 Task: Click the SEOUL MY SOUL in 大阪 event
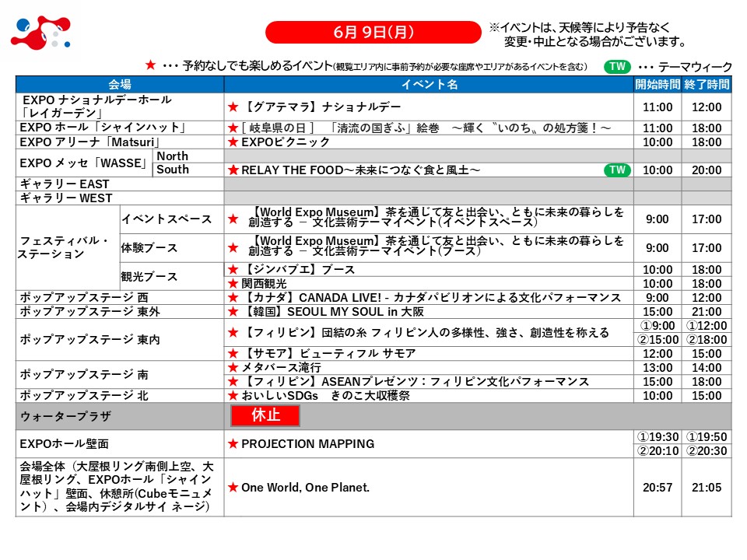(335, 312)
